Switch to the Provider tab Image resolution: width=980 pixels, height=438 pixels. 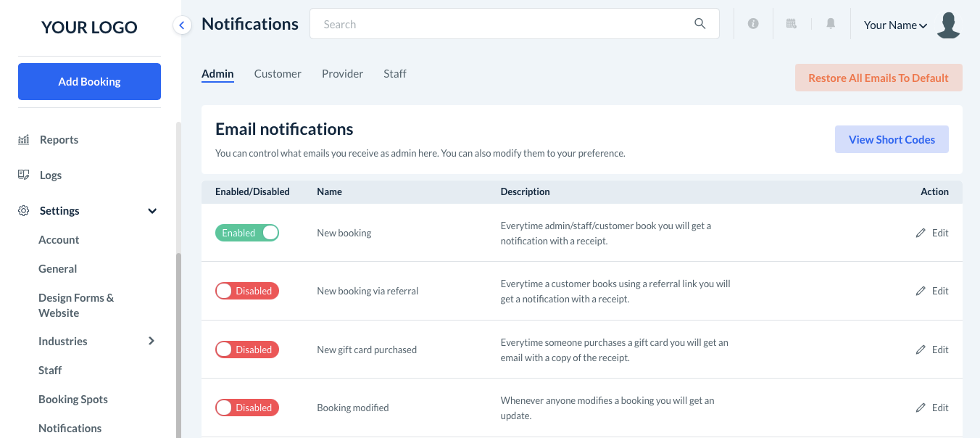pyautogui.click(x=342, y=73)
